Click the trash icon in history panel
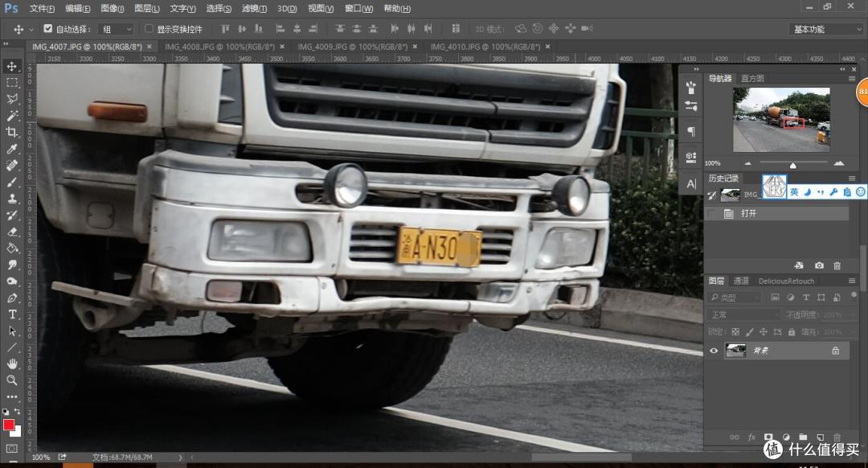Screen dimensions: 868x468 click(837, 265)
